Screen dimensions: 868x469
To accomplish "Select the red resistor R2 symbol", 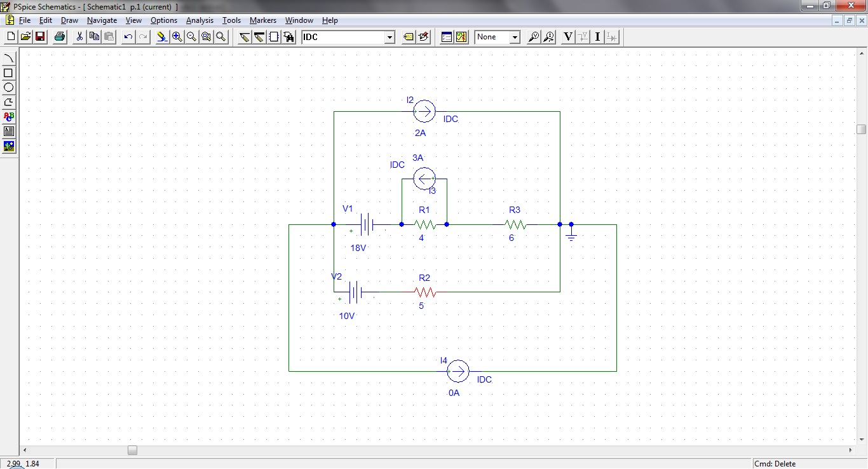I will click(425, 292).
